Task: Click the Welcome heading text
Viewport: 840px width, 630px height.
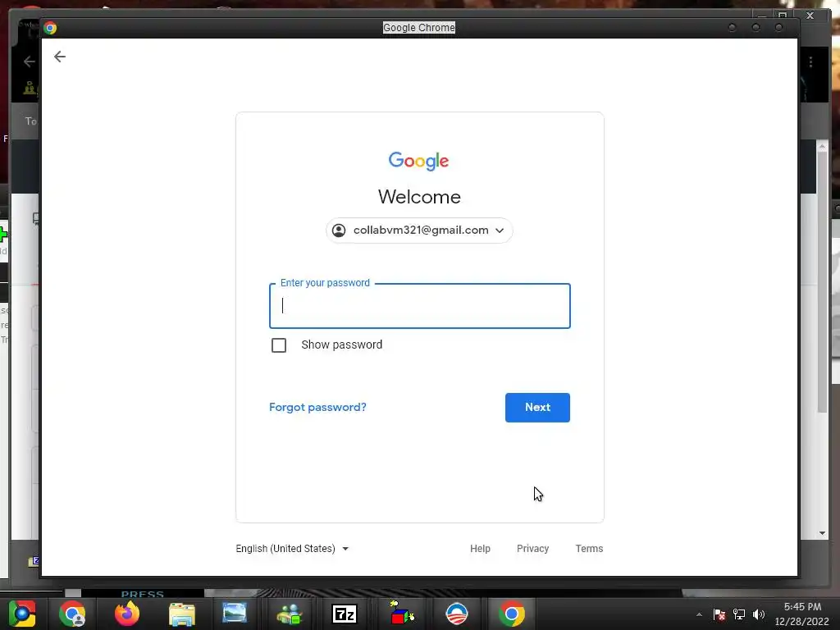Action: [x=419, y=197]
